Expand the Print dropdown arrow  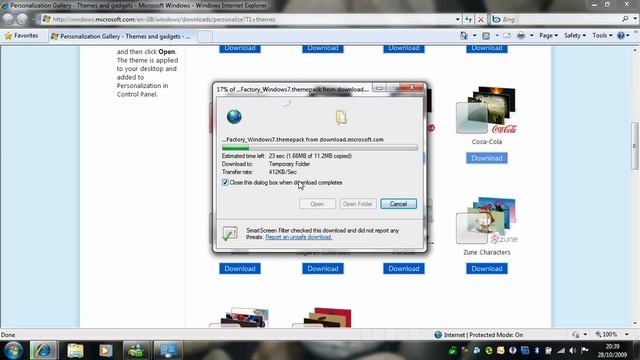click(531, 36)
